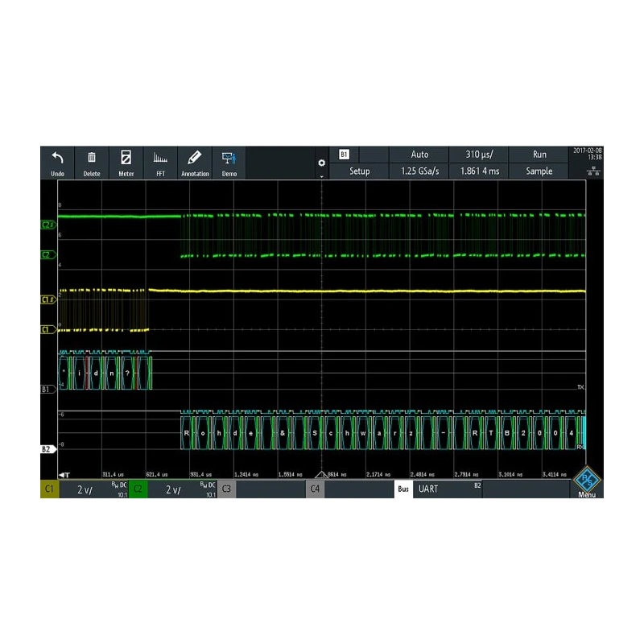The width and height of the screenshot is (644, 644).
Task: Select the Bus tab
Action: [x=403, y=489]
